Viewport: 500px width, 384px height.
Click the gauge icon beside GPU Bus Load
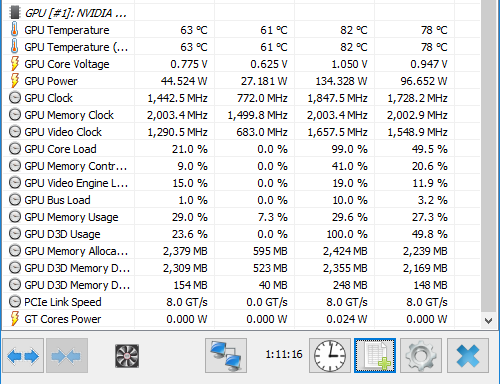tap(15, 200)
